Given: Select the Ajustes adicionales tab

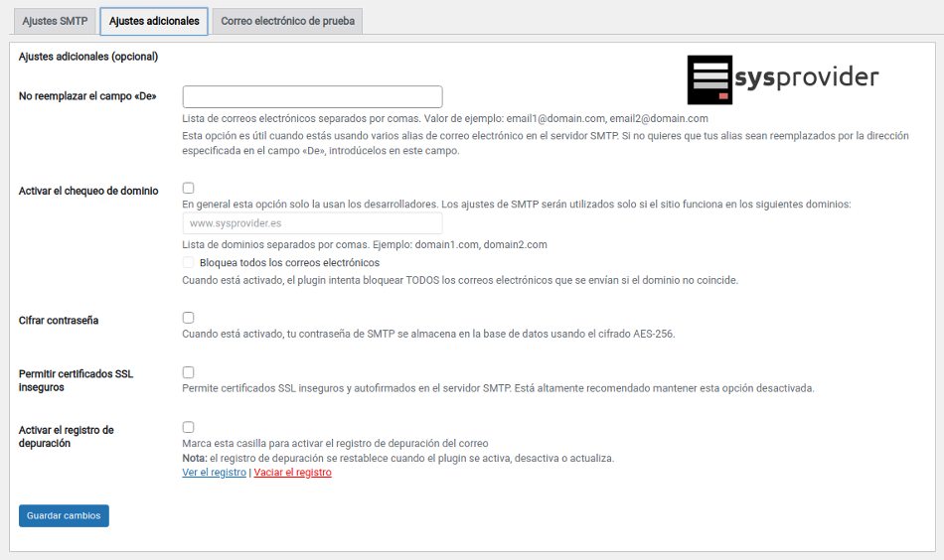Looking at the screenshot, I should point(154,21).
